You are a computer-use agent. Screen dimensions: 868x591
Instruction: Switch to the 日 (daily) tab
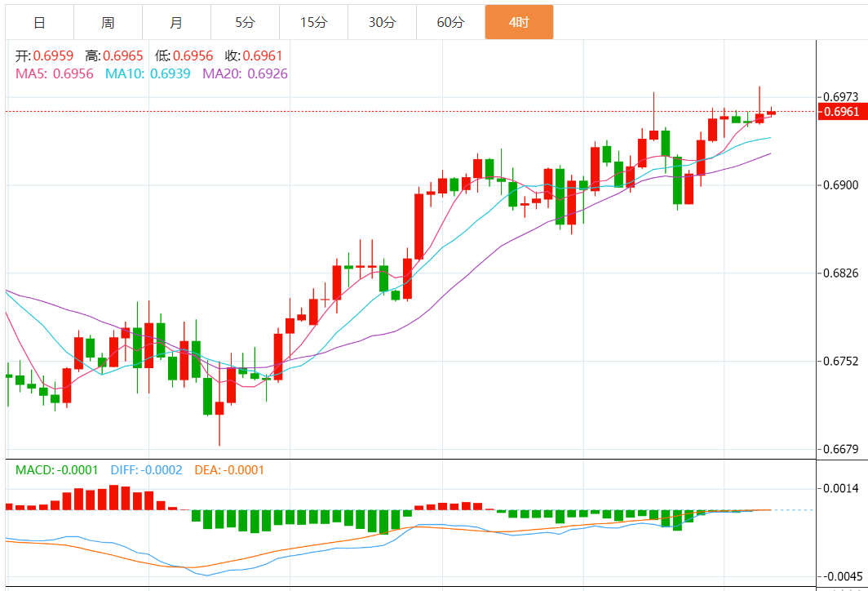tap(39, 22)
